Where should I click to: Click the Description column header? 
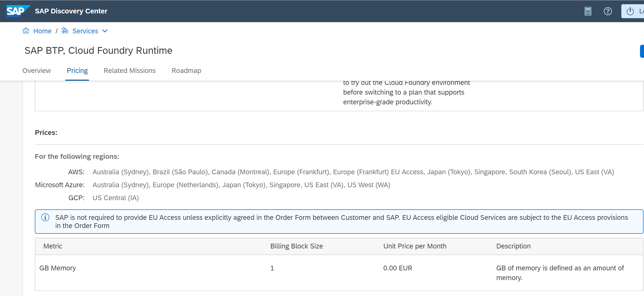513,246
